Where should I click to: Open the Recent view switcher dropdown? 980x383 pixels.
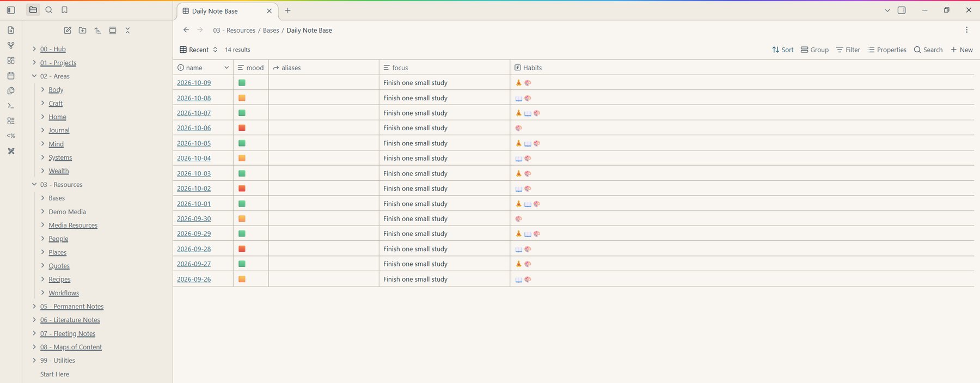pos(199,50)
